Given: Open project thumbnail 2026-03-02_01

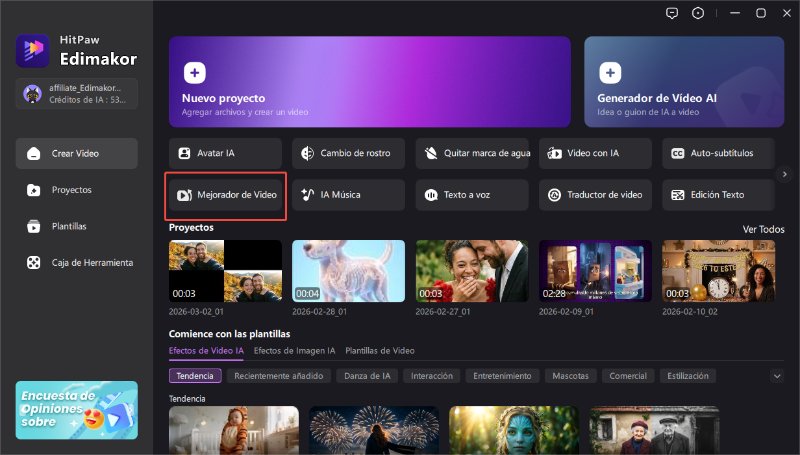Looking at the screenshot, I should click(x=225, y=271).
